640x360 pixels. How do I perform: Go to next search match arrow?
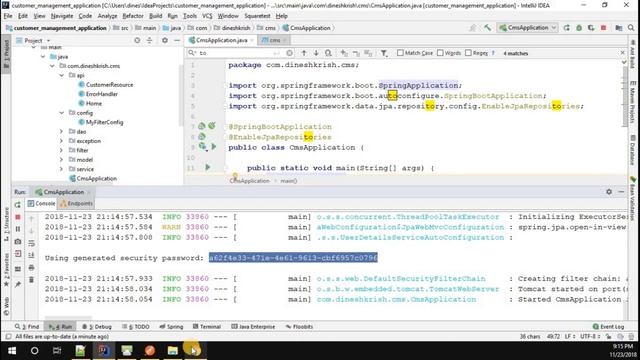click(316, 53)
